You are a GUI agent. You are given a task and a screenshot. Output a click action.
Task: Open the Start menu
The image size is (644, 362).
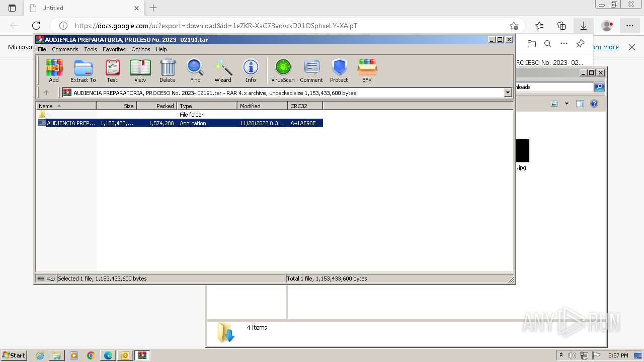14,355
